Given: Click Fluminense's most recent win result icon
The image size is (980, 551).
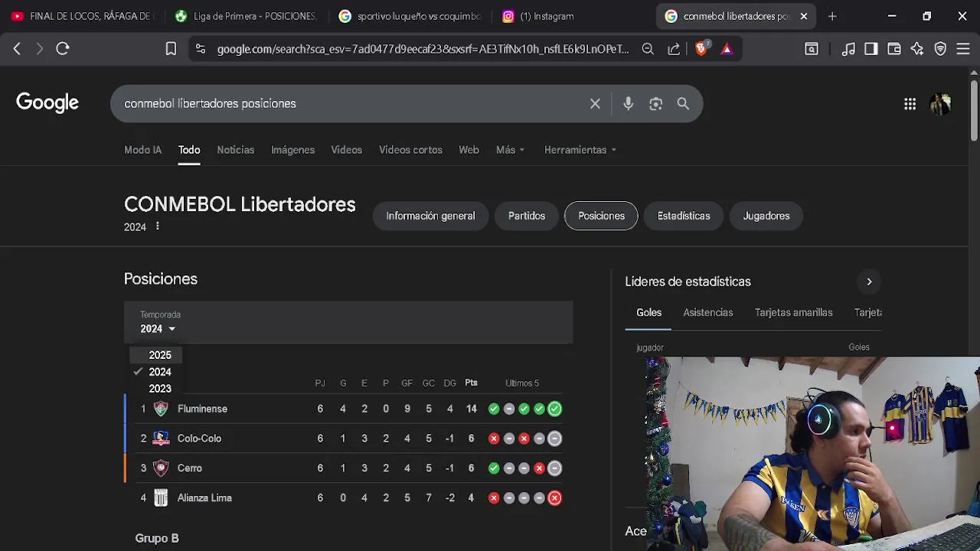Looking at the screenshot, I should (x=554, y=409).
